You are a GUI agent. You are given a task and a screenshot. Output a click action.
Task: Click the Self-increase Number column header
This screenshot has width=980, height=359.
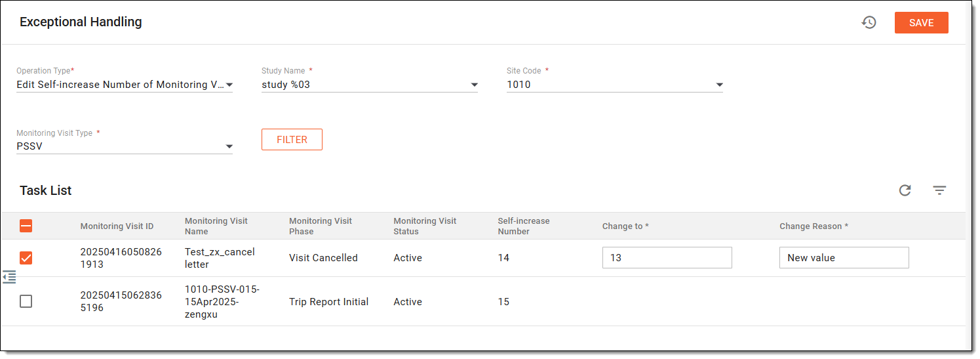pos(524,226)
